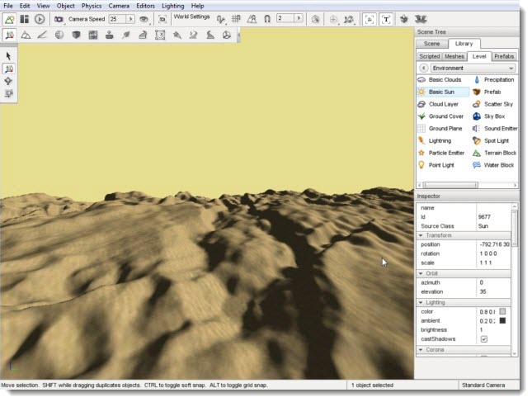
Task: Add a Basic Clouds object from library
Action: click(445, 80)
